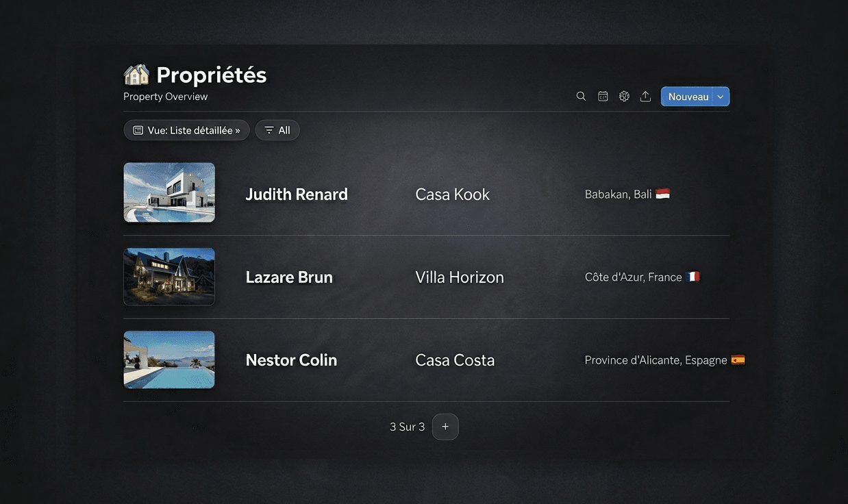Click the Spanish flag beside Province d'Alicante

(738, 360)
